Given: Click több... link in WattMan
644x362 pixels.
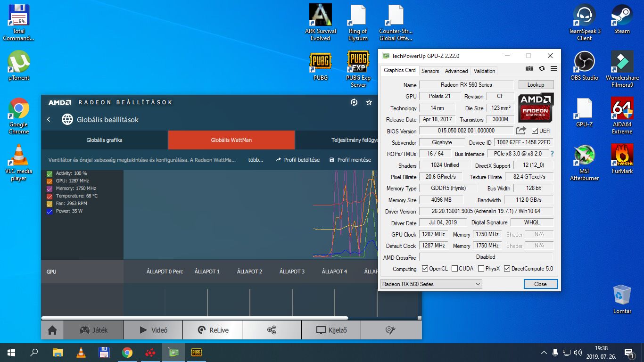Looking at the screenshot, I should (x=256, y=160).
